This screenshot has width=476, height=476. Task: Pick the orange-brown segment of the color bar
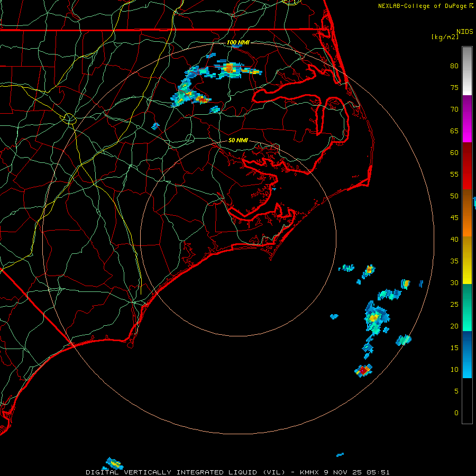point(467,213)
